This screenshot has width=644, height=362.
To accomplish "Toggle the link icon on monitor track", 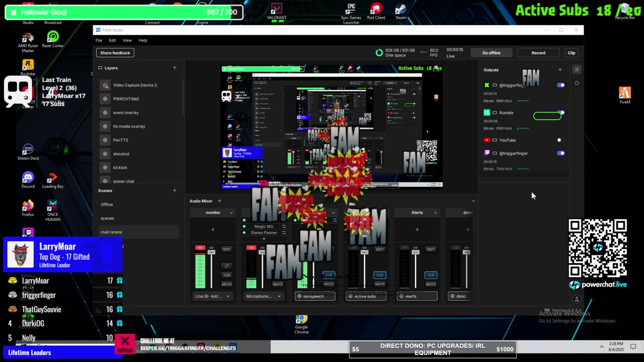I will click(226, 266).
